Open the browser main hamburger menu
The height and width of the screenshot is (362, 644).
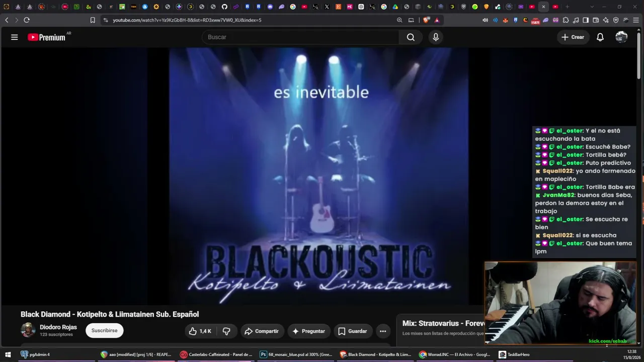636,20
